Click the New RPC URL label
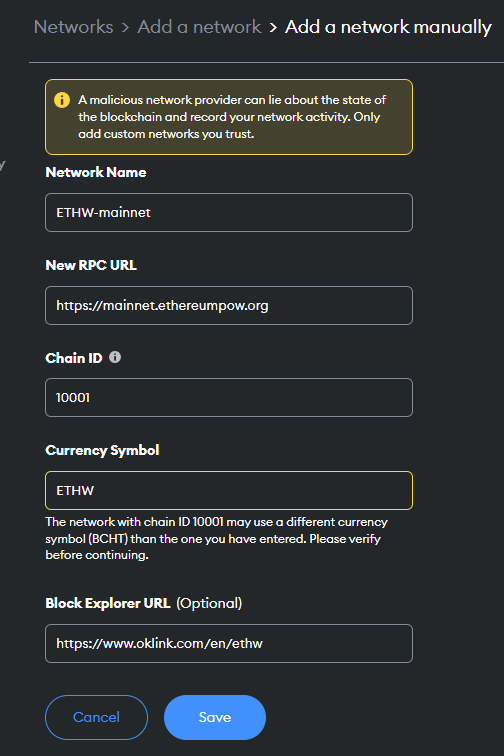Viewport: 504px width, 756px height. [x=91, y=265]
